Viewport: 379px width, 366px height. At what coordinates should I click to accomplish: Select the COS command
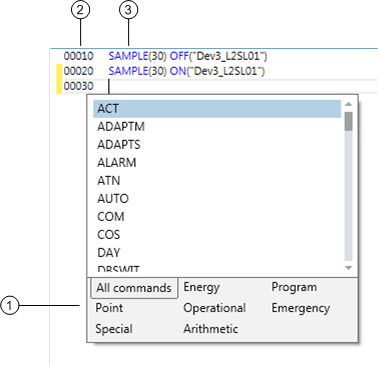pyautogui.click(x=217, y=235)
